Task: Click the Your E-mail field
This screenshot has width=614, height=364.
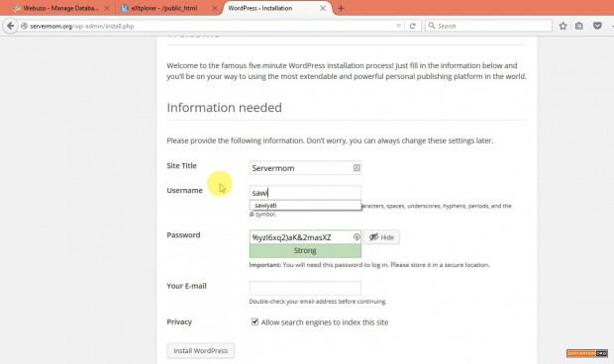Action: 305,288
